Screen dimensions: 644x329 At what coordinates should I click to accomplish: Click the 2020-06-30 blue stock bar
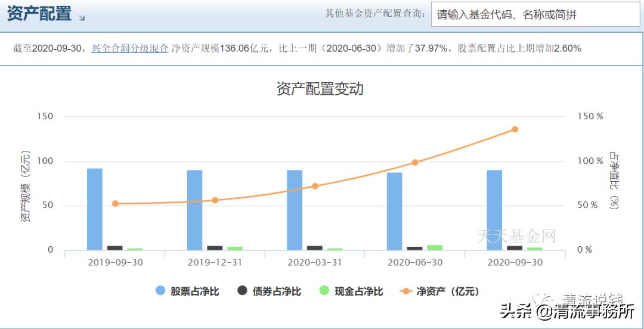pyautogui.click(x=394, y=211)
